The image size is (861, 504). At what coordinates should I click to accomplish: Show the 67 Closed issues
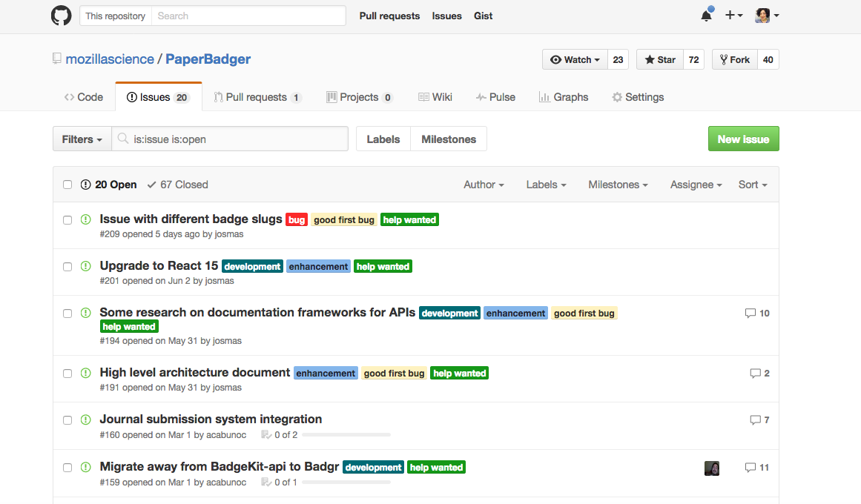point(177,185)
